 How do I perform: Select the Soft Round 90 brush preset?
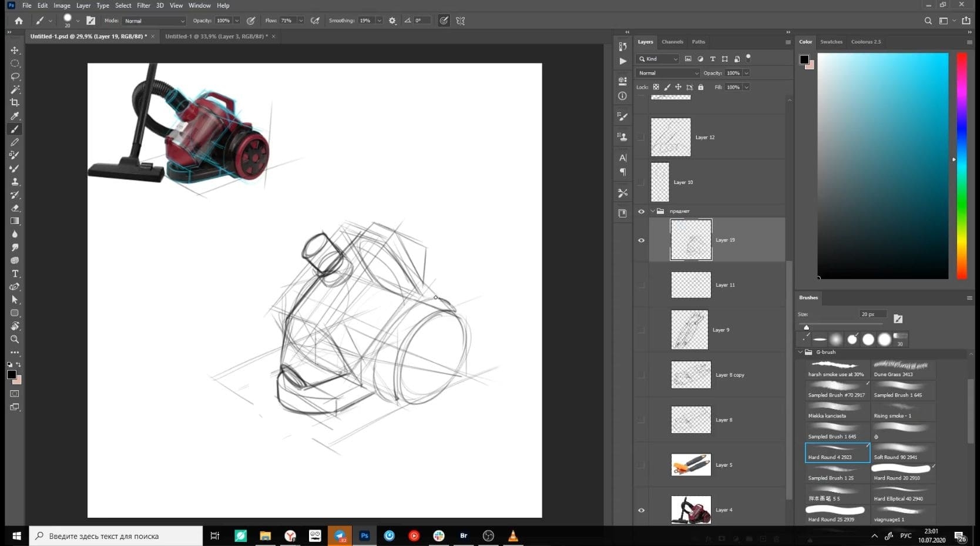[x=902, y=453]
